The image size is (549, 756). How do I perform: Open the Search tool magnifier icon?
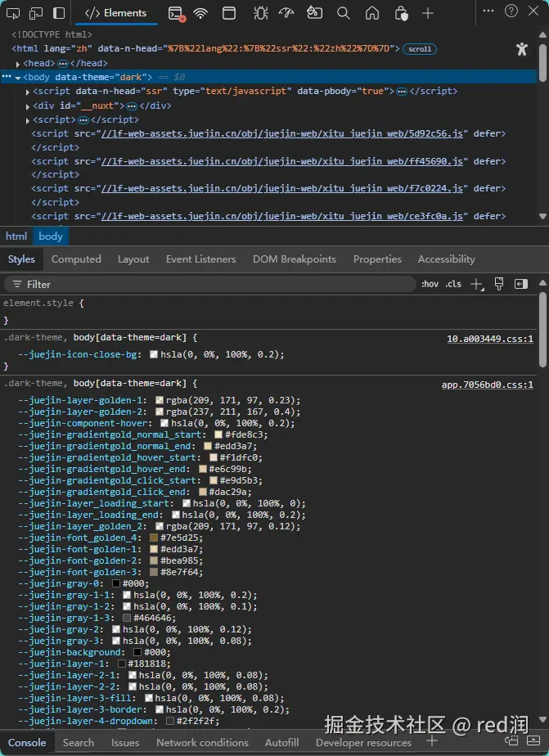[x=343, y=13]
